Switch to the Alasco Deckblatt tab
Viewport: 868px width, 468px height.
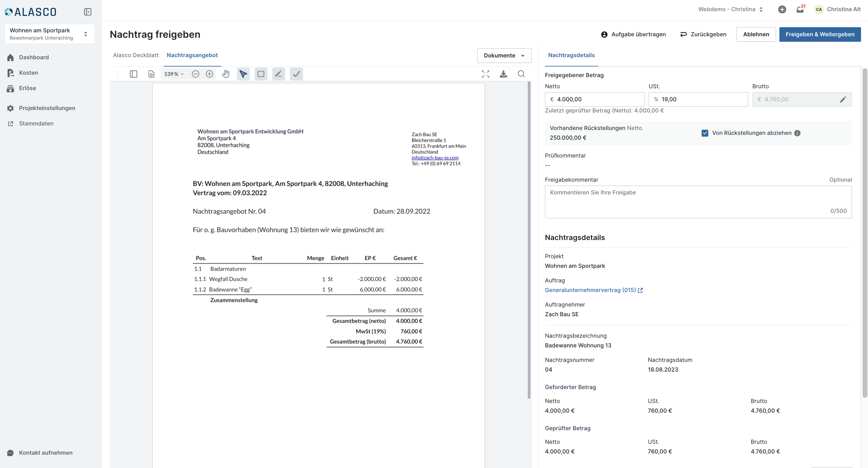tap(136, 55)
